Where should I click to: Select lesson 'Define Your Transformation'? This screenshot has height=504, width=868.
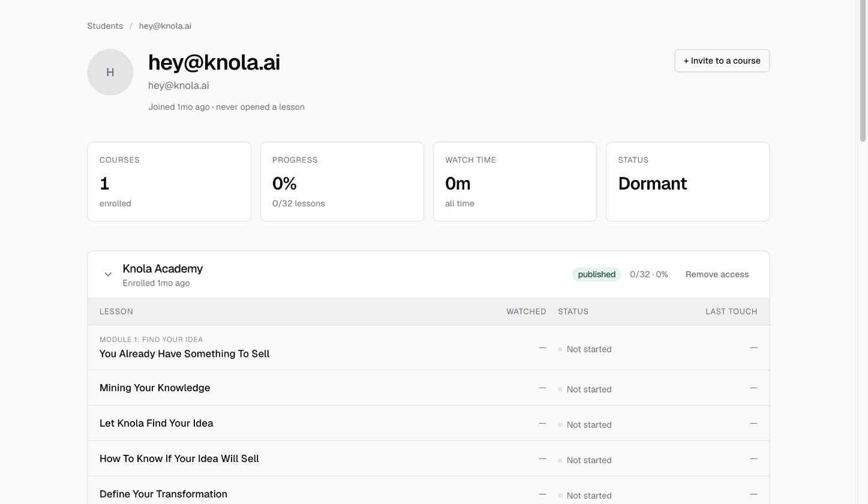point(163,494)
